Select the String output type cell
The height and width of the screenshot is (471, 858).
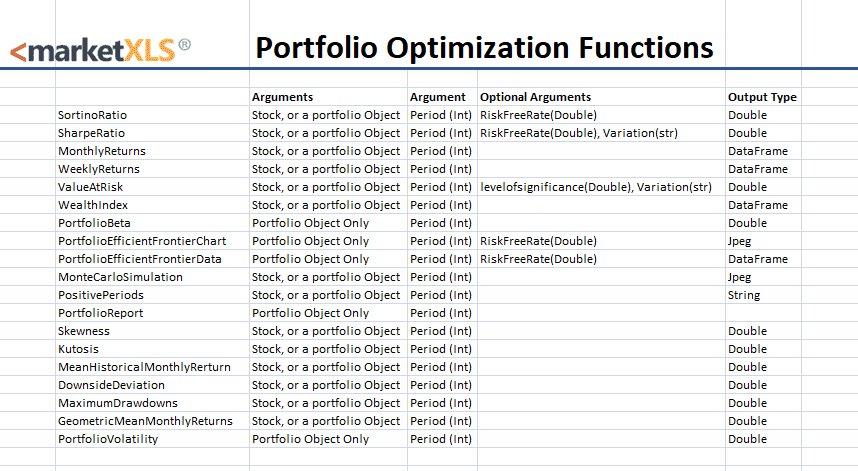click(x=744, y=295)
